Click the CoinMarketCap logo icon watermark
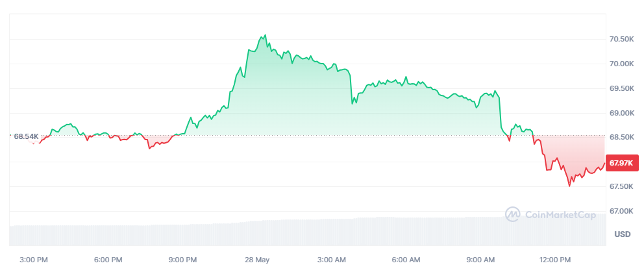This screenshot has width=644, height=272. (513, 214)
